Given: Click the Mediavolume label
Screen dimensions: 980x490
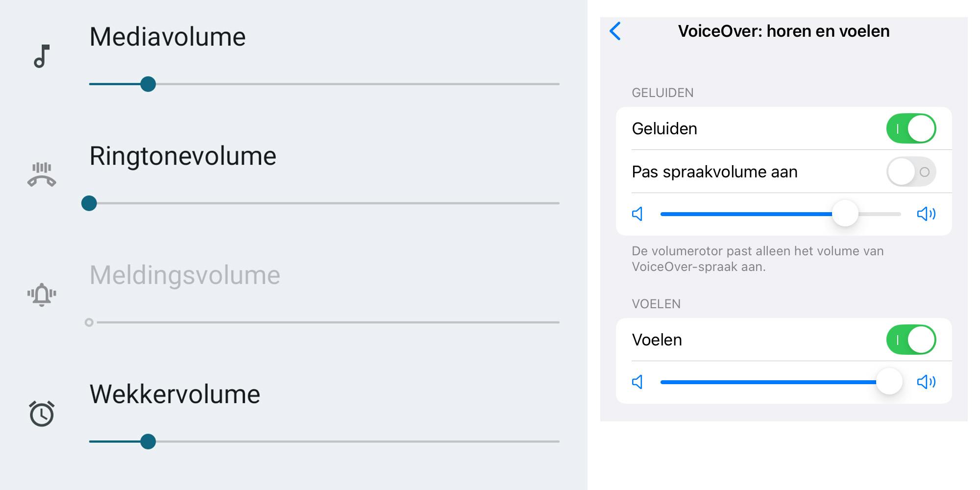Looking at the screenshot, I should (x=168, y=37).
